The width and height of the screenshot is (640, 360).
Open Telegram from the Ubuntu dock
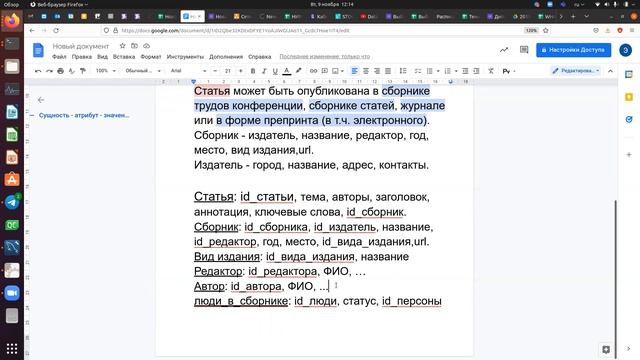click(12, 202)
